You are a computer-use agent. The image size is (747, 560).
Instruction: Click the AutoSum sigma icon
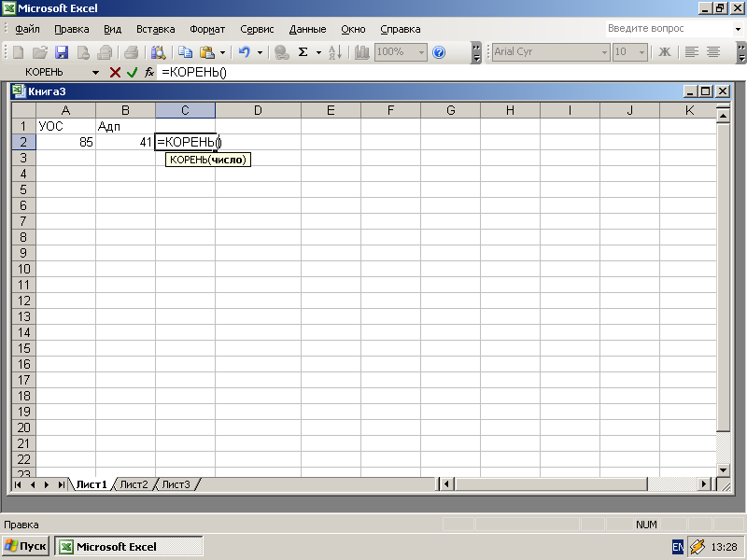(303, 52)
